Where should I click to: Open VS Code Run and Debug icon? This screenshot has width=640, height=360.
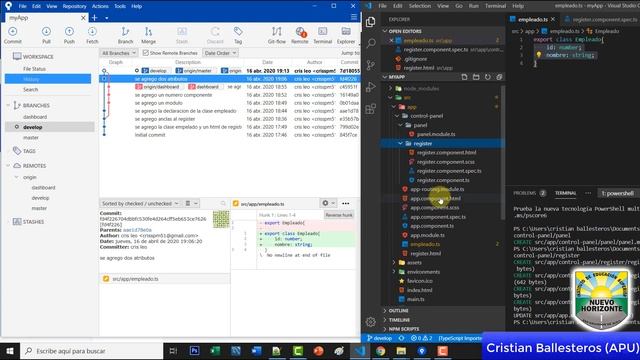[371, 87]
